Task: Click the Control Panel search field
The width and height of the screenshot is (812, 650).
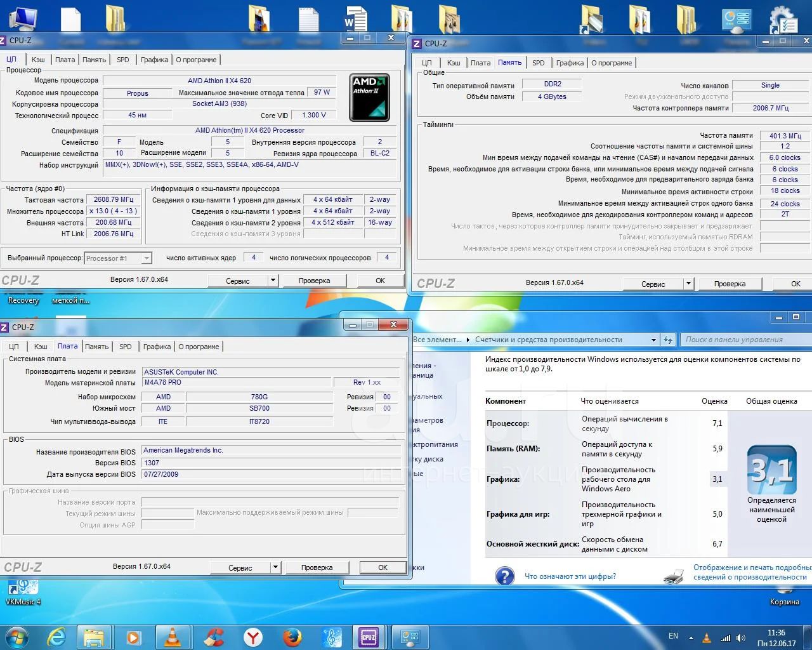Action: [x=746, y=340]
